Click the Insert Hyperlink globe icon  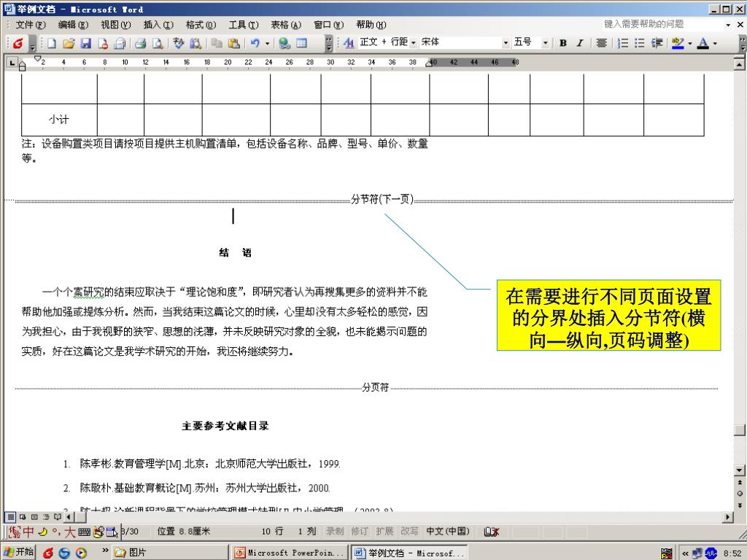coord(285,43)
